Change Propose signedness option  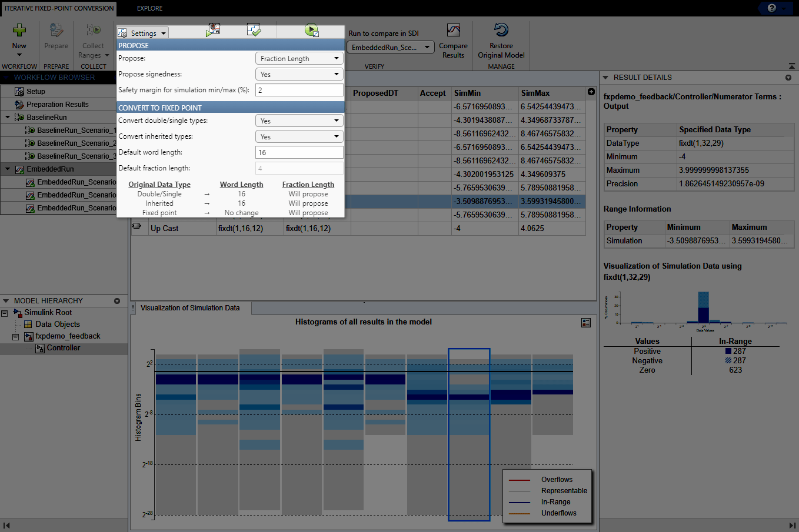[x=299, y=73]
